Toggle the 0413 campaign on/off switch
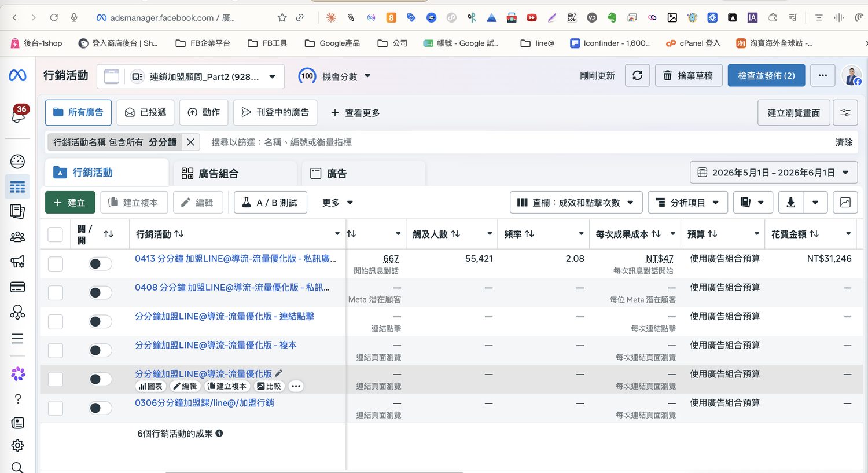868x473 pixels. pyautogui.click(x=100, y=263)
